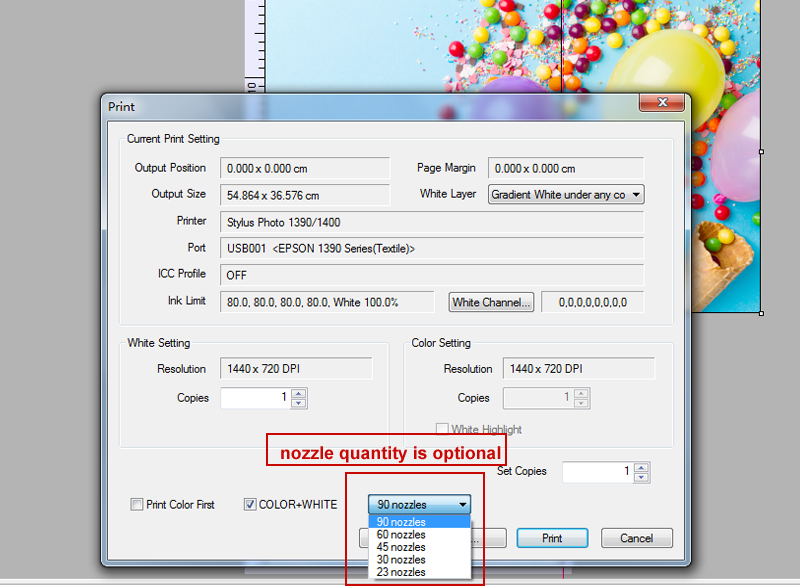Click the White Setting Copies input field
Viewport: 800px width, 586px height.
pyautogui.click(x=254, y=398)
